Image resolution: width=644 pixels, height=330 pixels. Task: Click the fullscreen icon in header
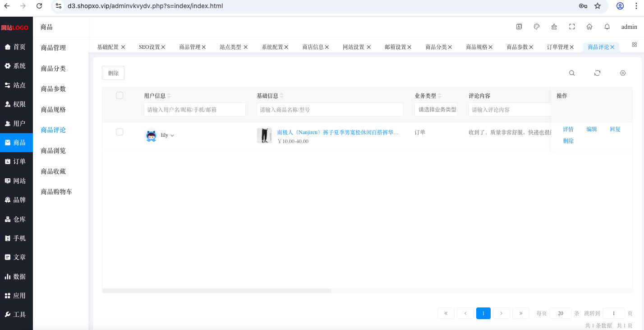pos(572,27)
